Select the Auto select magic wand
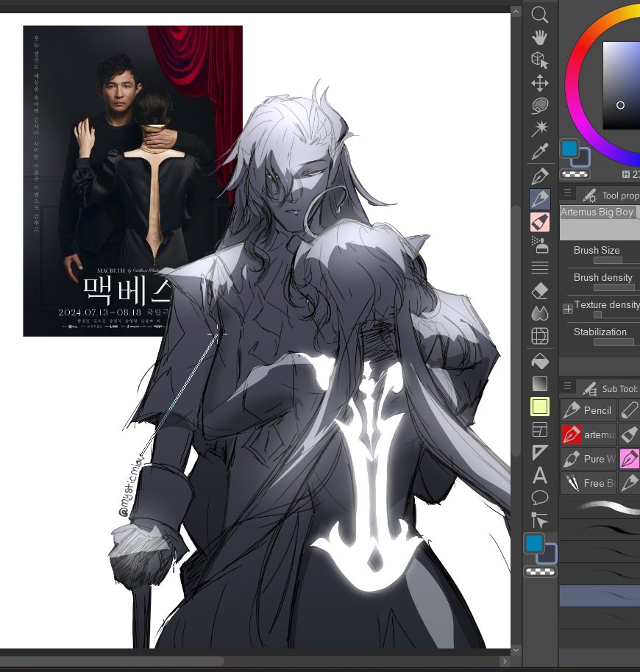 coord(540,128)
